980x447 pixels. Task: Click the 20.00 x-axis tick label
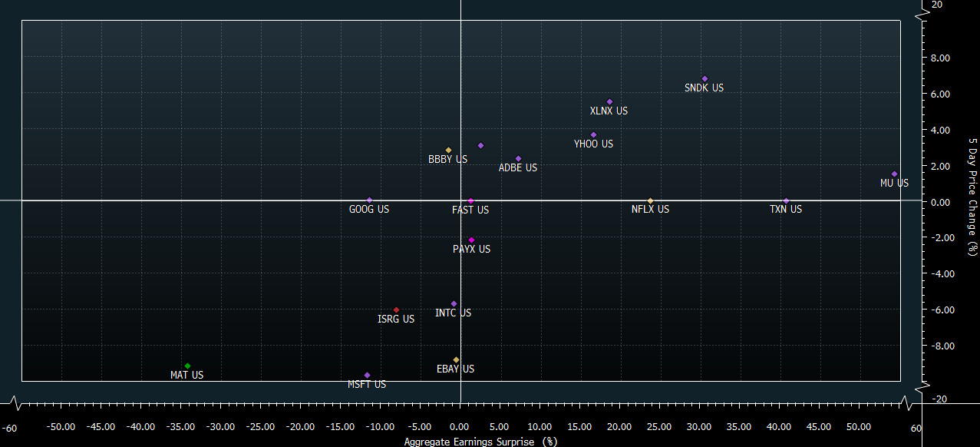click(619, 427)
